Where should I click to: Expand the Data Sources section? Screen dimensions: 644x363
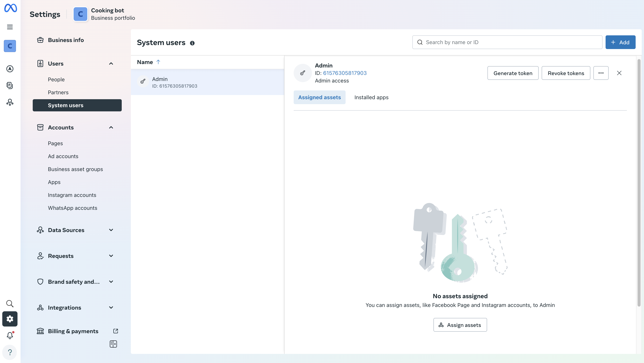coord(111,230)
